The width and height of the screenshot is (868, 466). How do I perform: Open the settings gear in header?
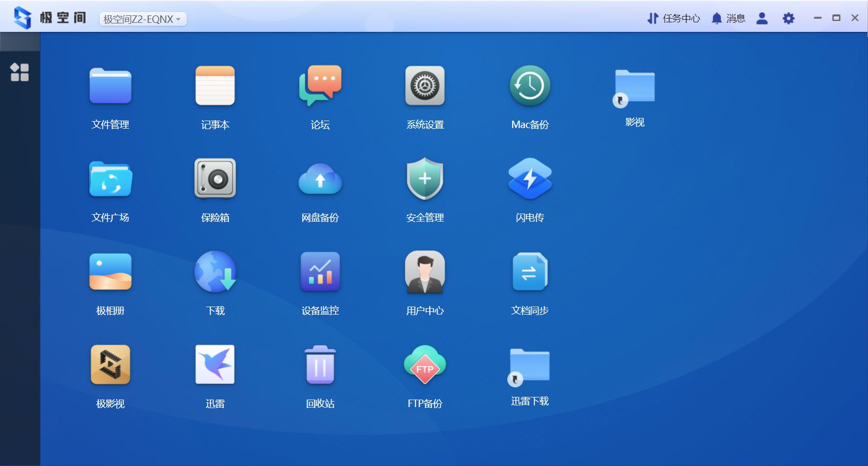click(789, 19)
